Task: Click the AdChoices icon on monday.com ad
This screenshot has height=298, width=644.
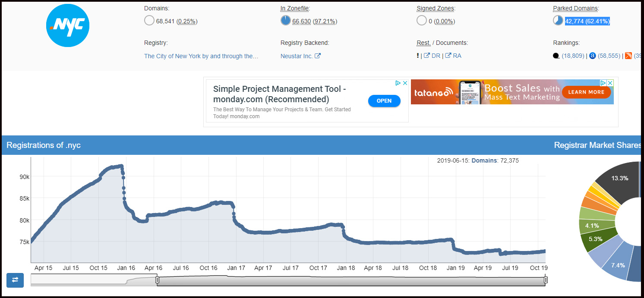Action: [x=398, y=83]
